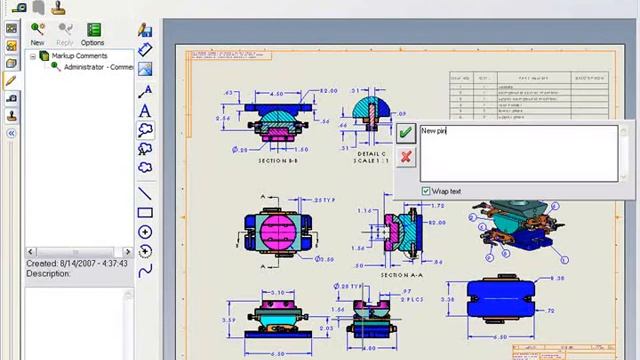640x360 pixels.
Task: Click the DETAIL C view label
Action: (x=371, y=154)
